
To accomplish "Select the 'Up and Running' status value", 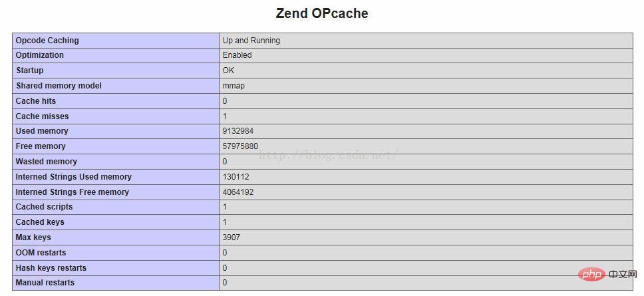I will 251,41.
